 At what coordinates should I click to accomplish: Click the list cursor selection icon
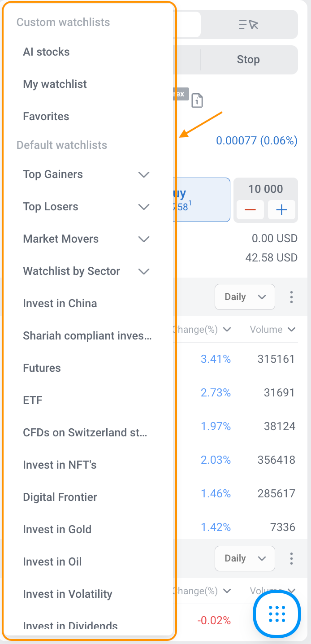pos(249,25)
